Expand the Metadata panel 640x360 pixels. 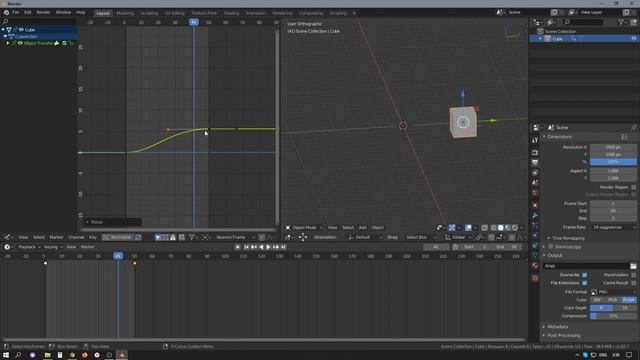tap(558, 327)
